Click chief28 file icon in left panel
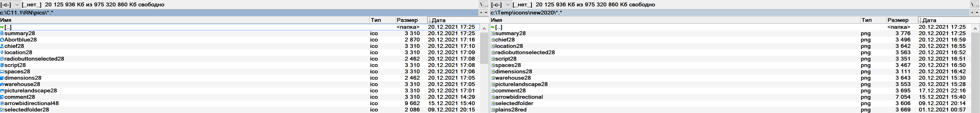 2,46
